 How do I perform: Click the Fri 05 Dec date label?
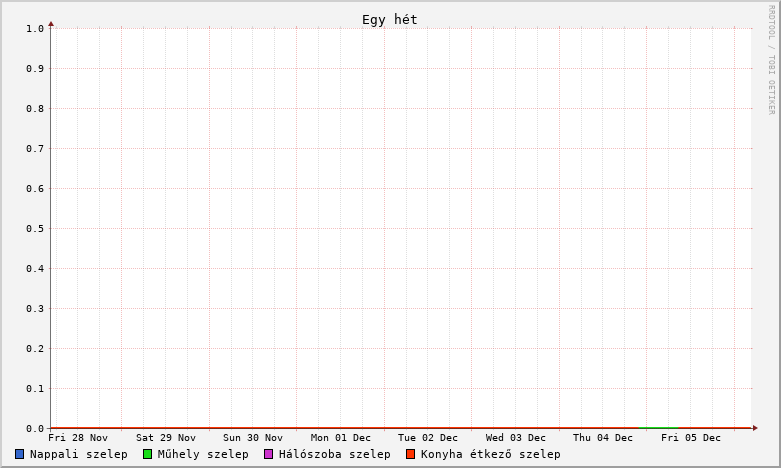coord(691,438)
